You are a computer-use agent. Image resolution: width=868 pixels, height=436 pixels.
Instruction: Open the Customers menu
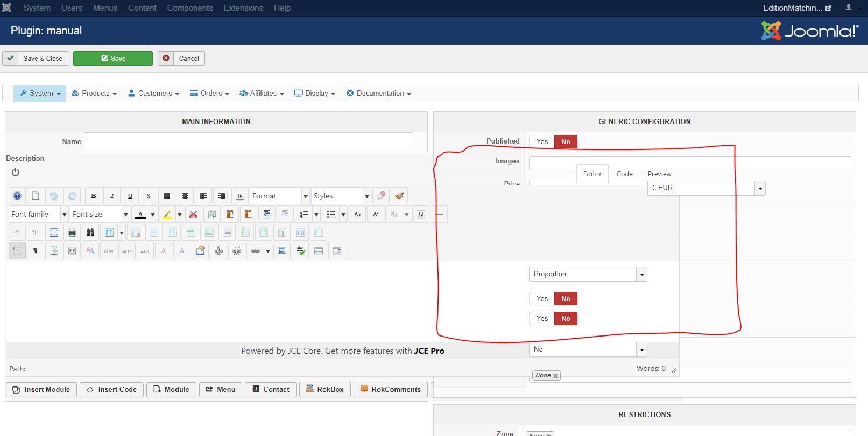153,93
